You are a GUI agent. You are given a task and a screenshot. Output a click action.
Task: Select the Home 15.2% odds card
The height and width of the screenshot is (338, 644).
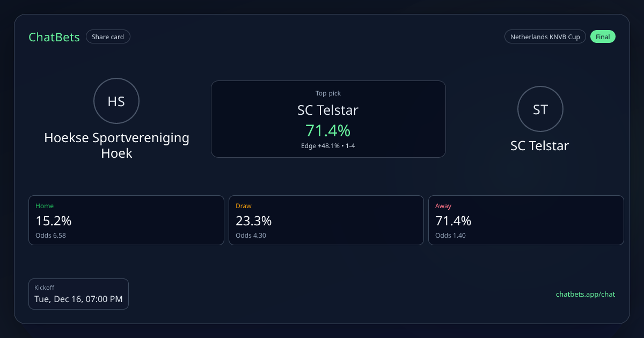click(x=126, y=220)
